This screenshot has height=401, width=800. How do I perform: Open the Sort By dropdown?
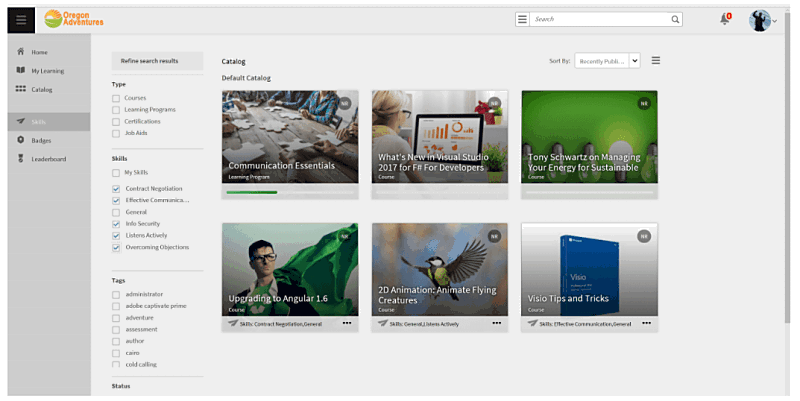click(x=607, y=61)
